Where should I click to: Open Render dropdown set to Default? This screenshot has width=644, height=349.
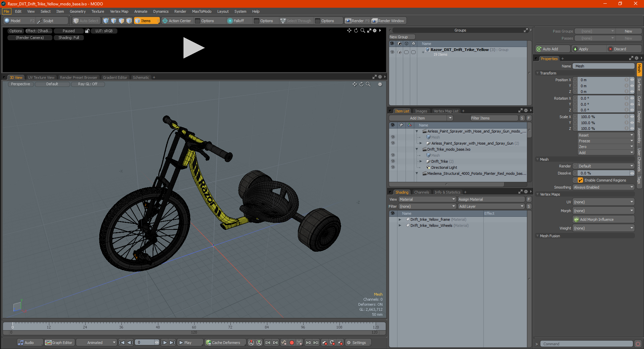point(603,166)
